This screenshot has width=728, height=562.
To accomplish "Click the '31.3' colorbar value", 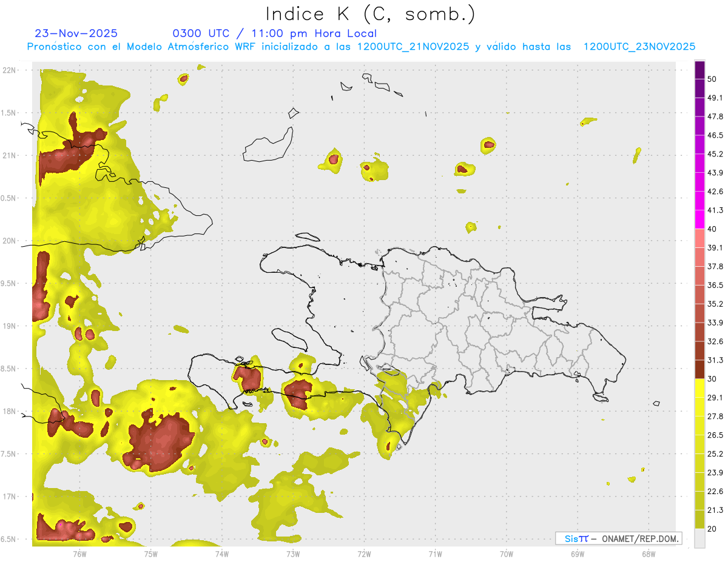I will coord(715,360).
